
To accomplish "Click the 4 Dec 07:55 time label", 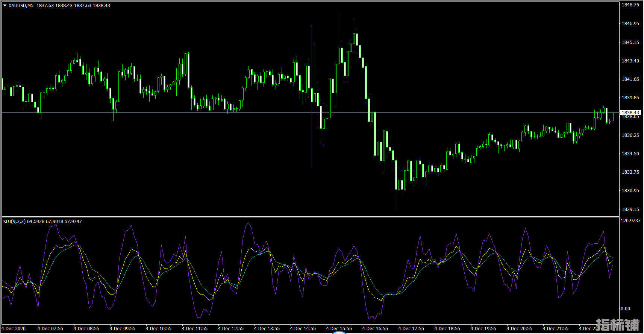I will pos(50,329).
